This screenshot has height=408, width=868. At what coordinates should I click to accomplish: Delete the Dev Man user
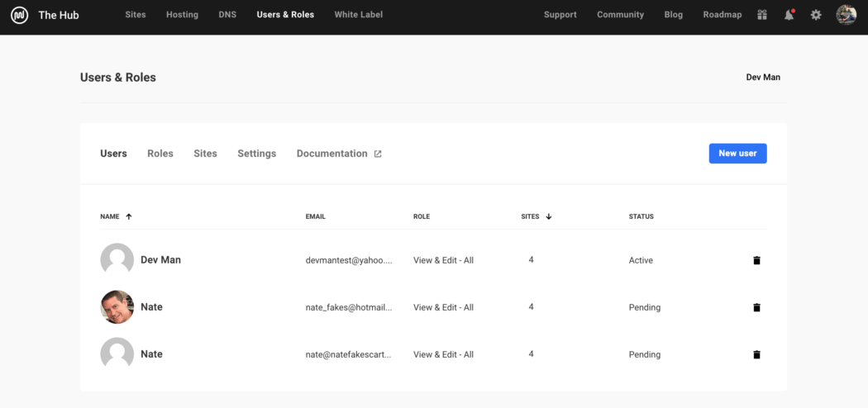click(x=756, y=260)
